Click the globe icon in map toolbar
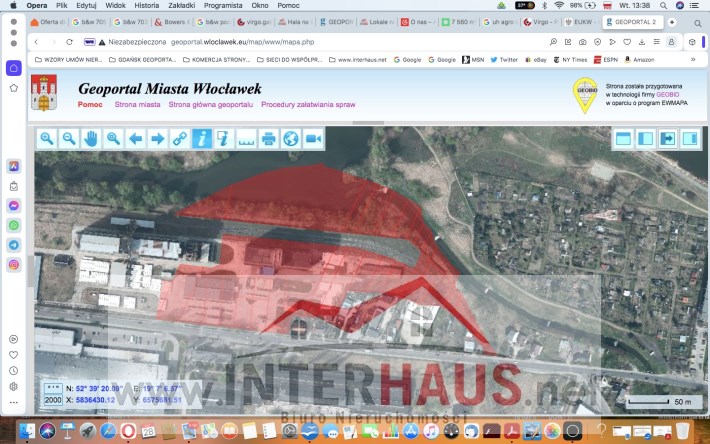The height and width of the screenshot is (444, 710). pos(291,139)
